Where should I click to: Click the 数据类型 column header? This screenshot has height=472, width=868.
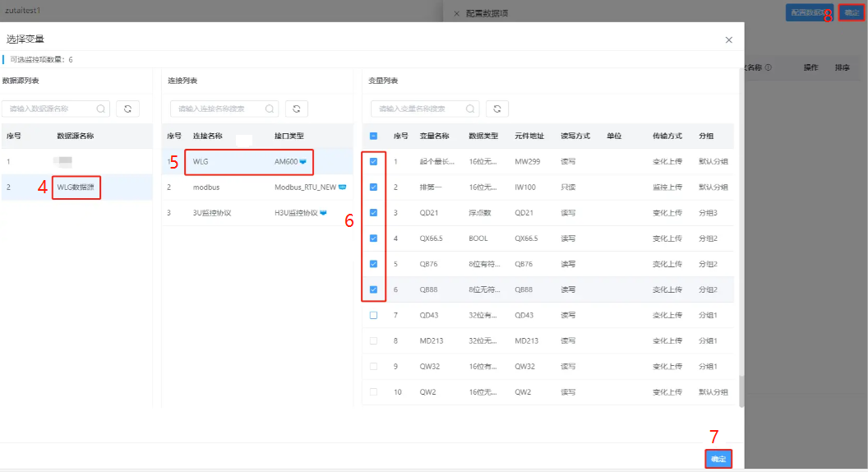(x=483, y=137)
